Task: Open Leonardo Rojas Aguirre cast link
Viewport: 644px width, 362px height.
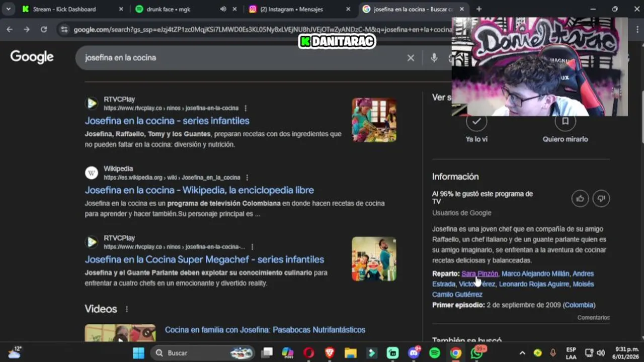Action: pyautogui.click(x=534, y=284)
